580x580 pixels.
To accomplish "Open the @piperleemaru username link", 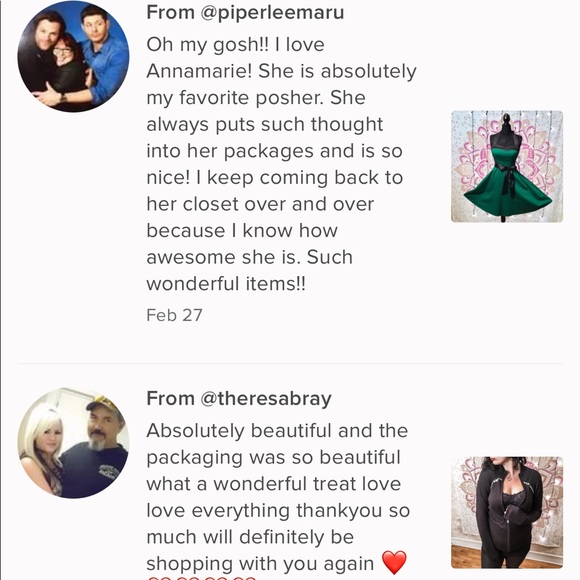I will 272,12.
